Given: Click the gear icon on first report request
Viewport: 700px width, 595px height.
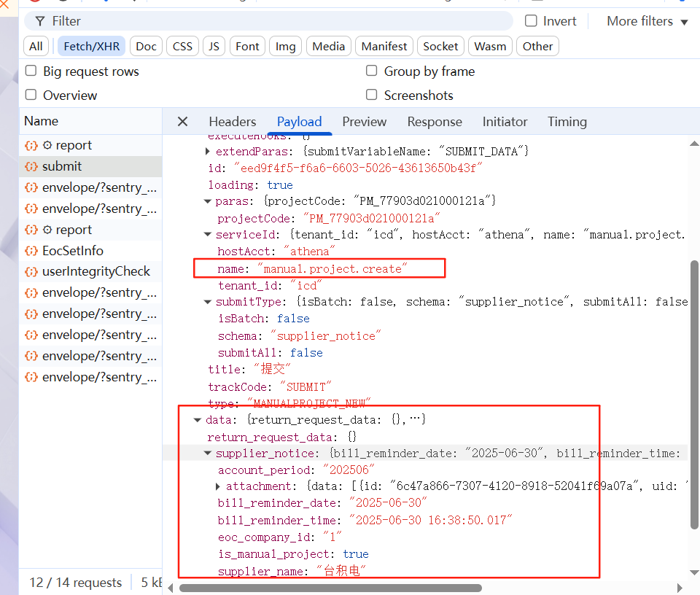Looking at the screenshot, I should click(47, 145).
